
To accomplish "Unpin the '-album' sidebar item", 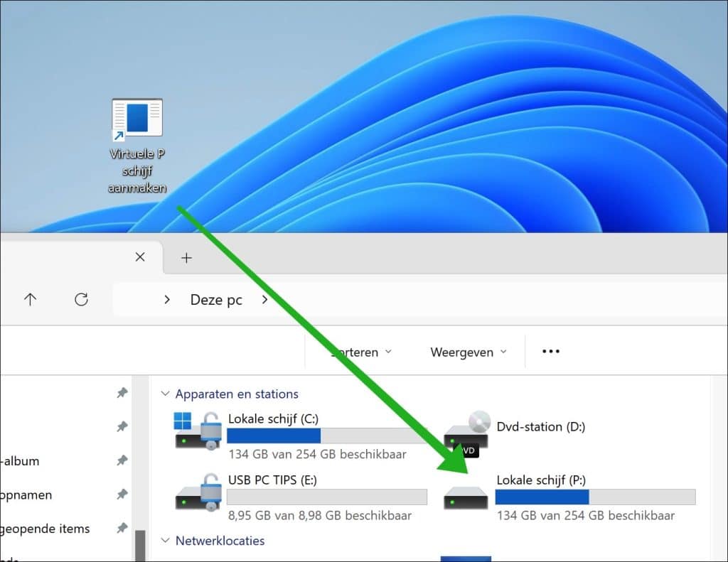I will (122, 460).
